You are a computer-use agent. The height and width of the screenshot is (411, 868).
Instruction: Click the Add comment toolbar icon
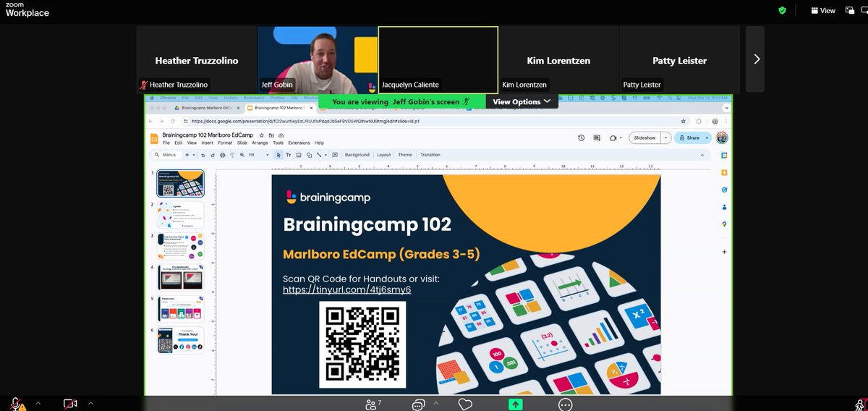(336, 155)
